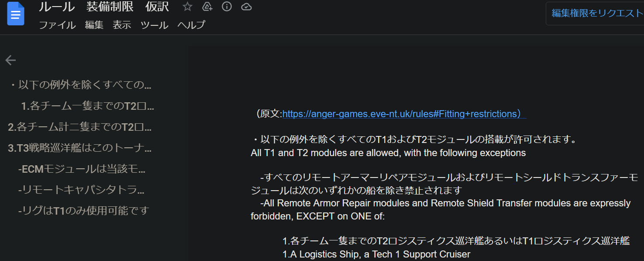Open the ツール menu

click(x=154, y=25)
